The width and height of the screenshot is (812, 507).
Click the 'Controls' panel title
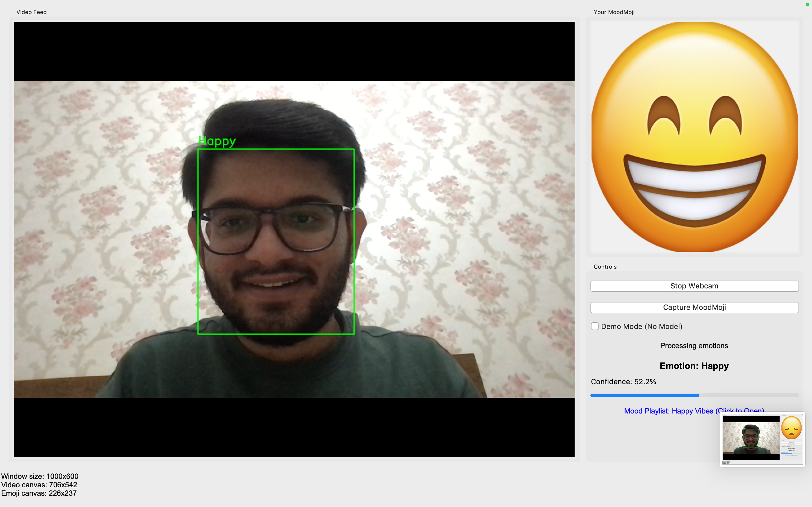605,267
